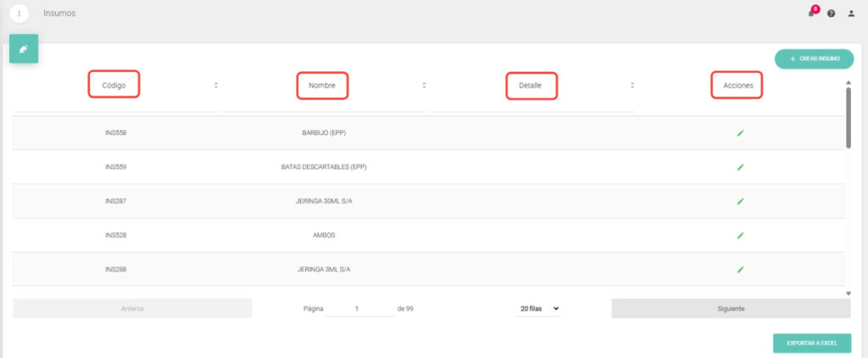Open the user profile icon
Image resolution: width=868 pixels, height=358 pixels.
851,14
